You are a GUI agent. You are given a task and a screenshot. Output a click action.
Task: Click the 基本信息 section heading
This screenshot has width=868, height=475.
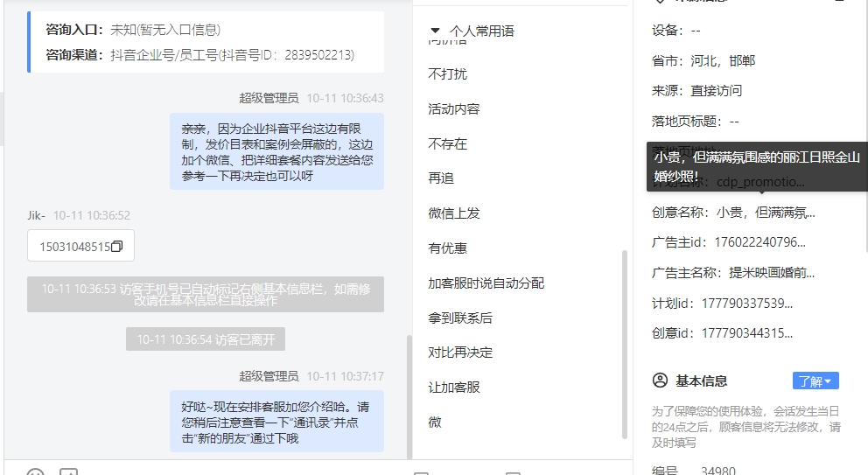coord(701,381)
